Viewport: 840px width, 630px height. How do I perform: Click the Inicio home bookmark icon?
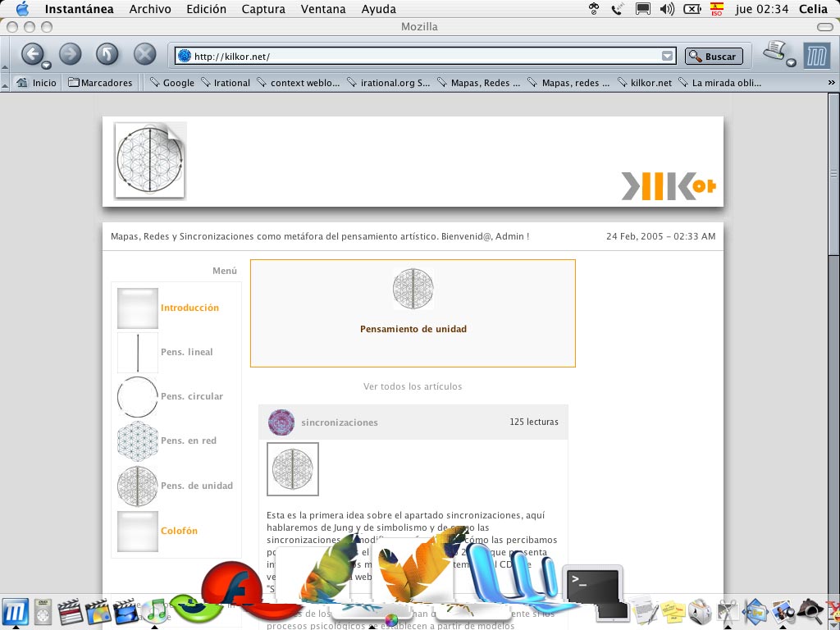tap(22, 83)
